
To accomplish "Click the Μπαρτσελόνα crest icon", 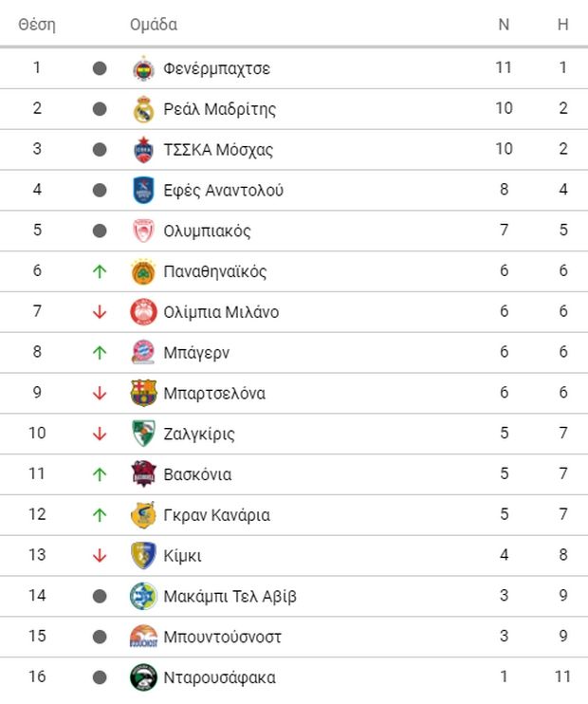I will [x=142, y=393].
